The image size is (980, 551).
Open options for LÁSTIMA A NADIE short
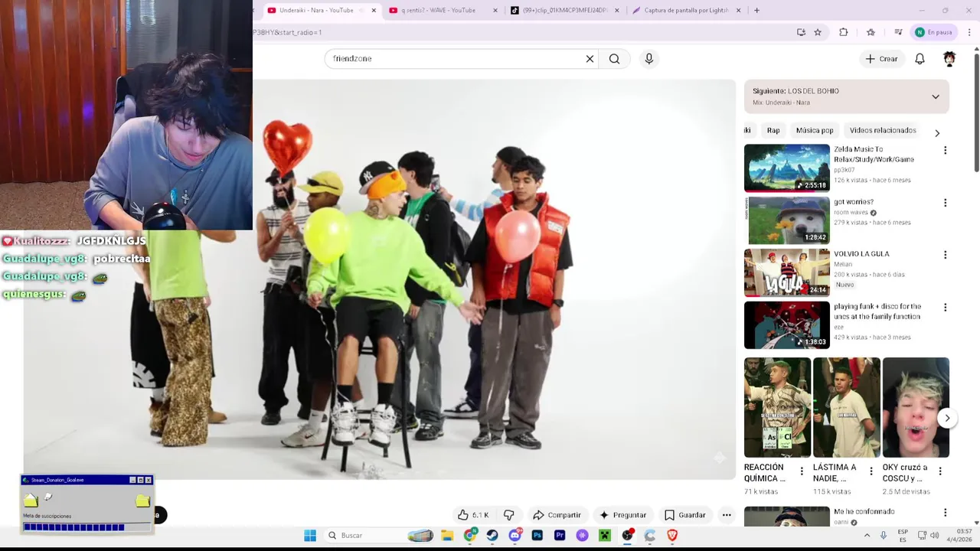click(x=871, y=471)
